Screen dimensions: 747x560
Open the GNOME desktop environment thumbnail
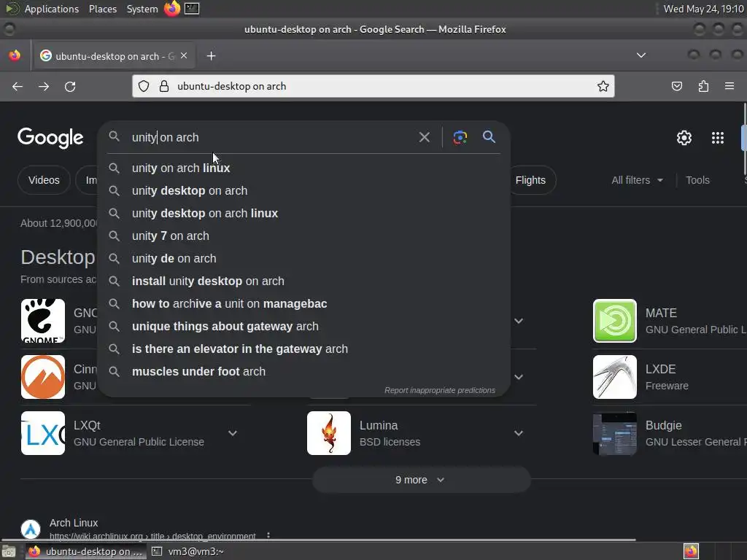(x=43, y=321)
